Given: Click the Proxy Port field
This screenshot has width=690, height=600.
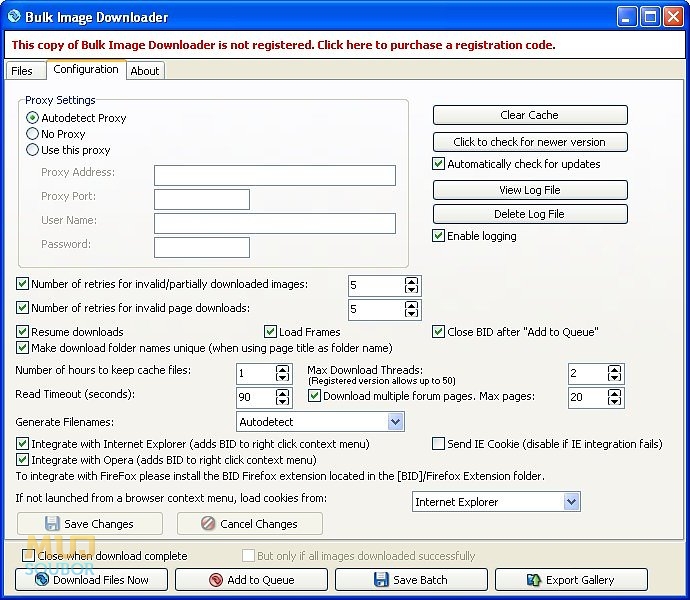Looking at the screenshot, I should [202, 199].
